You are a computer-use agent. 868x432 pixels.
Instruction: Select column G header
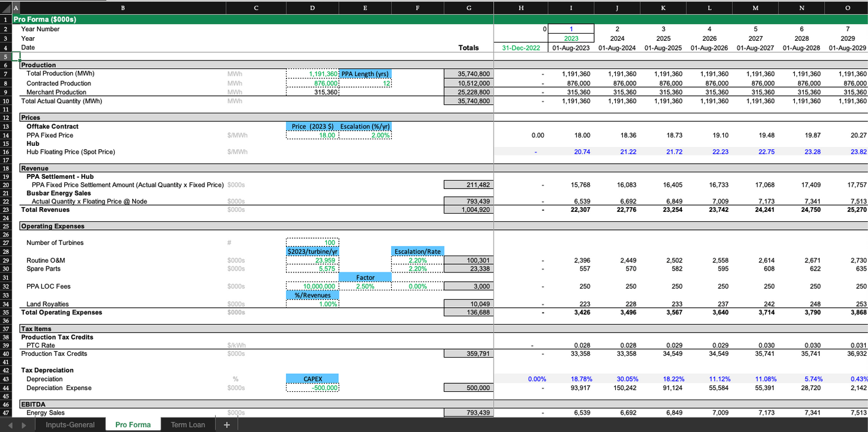[x=469, y=7]
